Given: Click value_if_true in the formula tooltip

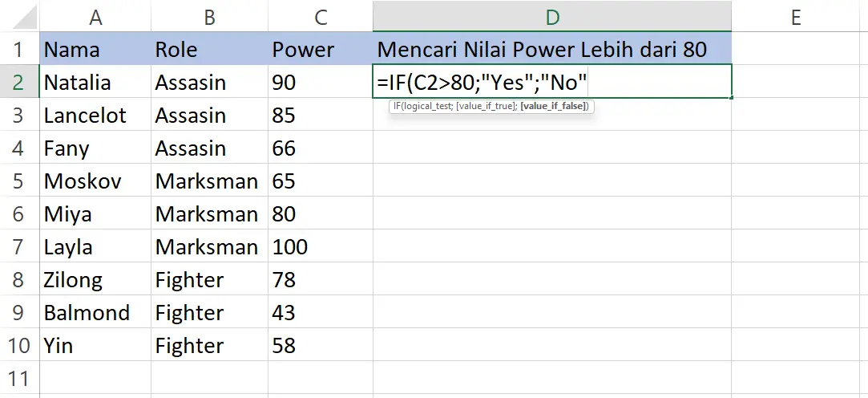Looking at the screenshot, I should click(x=486, y=107).
